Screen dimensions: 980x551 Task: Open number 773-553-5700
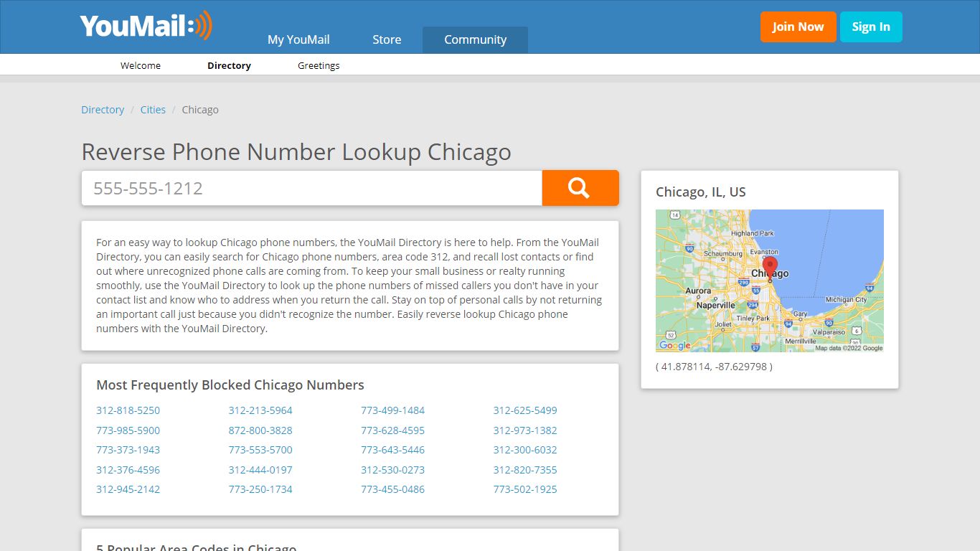pos(260,450)
